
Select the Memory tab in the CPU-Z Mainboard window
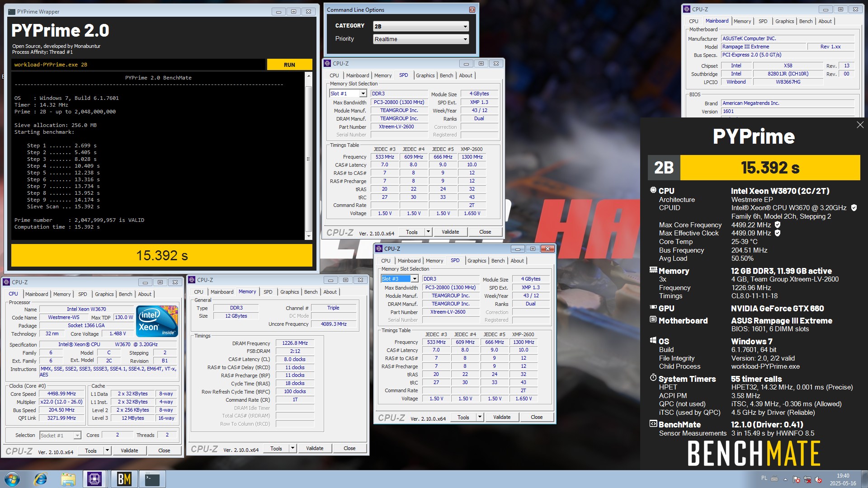742,21
